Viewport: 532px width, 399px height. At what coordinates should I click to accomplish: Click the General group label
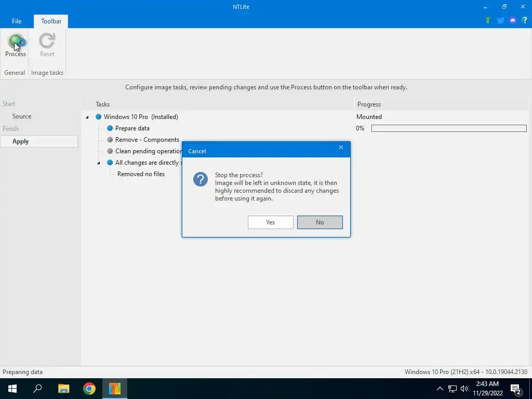(x=15, y=73)
